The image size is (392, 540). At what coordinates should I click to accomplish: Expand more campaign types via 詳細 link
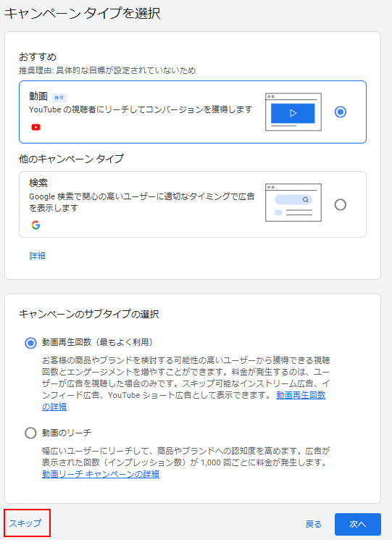pos(38,256)
